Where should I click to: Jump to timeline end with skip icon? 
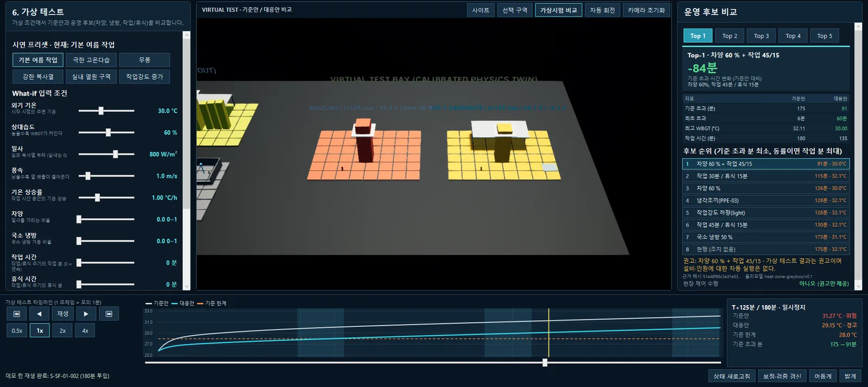pyautogui.click(x=109, y=314)
